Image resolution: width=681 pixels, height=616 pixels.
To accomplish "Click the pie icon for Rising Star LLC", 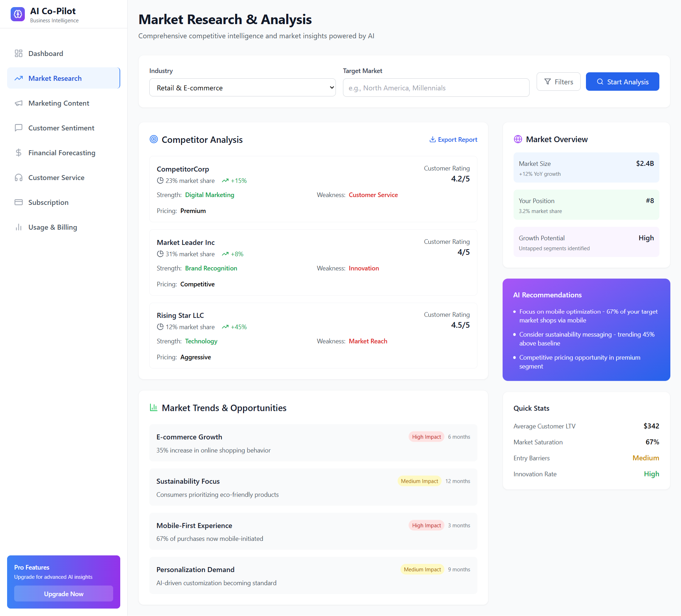I will [160, 327].
